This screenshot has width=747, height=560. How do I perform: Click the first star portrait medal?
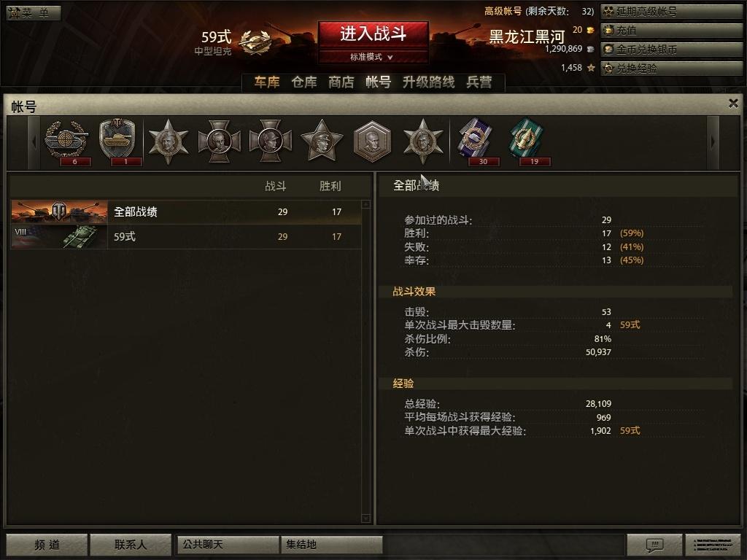click(169, 141)
